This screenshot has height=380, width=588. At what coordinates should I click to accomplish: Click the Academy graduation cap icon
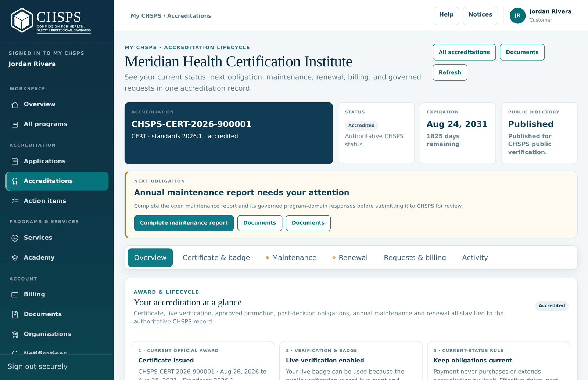click(x=15, y=258)
